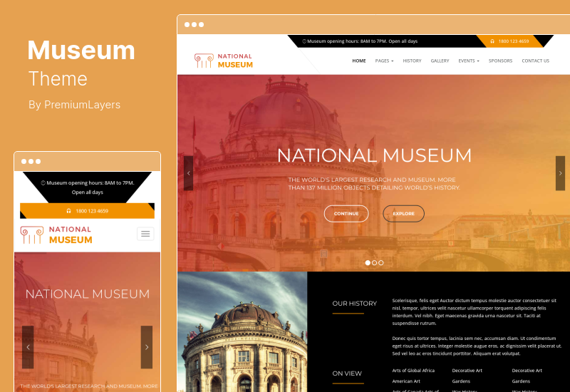Screen dimensions: 570x392
Task: Open the Gallery menu item
Action: tap(440, 61)
